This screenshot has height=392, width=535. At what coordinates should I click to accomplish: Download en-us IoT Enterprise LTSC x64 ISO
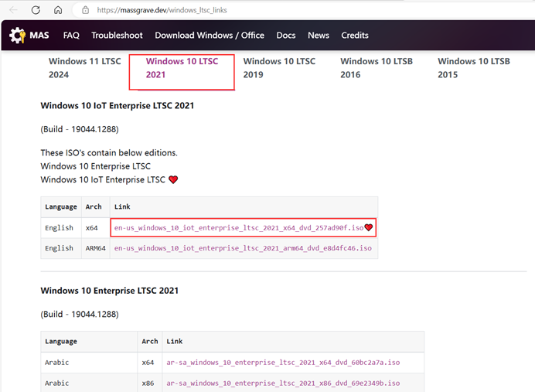239,227
